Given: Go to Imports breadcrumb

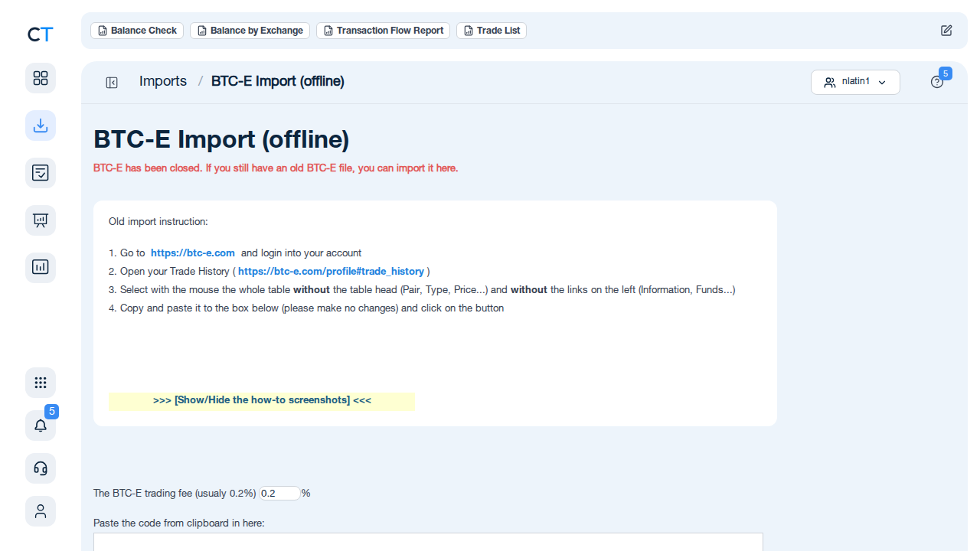Looking at the screenshot, I should pyautogui.click(x=163, y=81).
